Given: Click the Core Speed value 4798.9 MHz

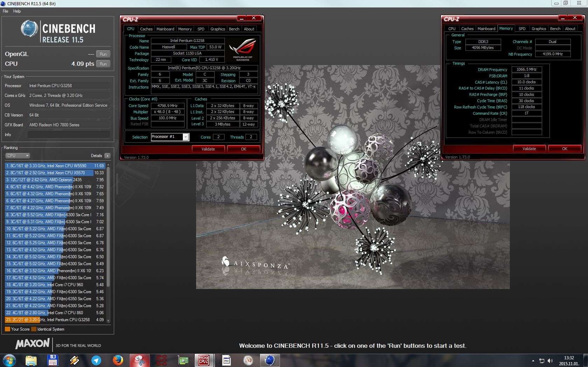Looking at the screenshot, I should point(168,106).
